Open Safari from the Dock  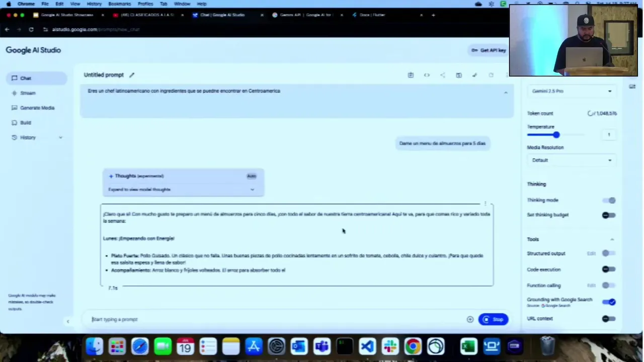tap(140, 346)
